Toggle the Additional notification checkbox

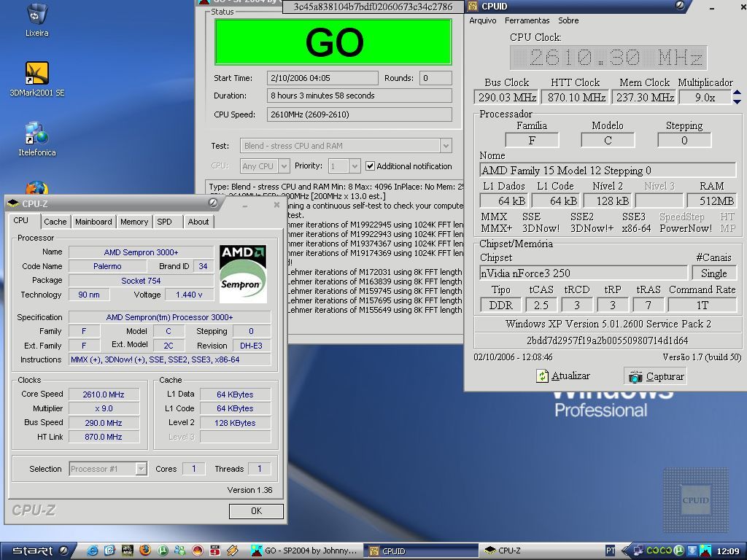click(370, 166)
